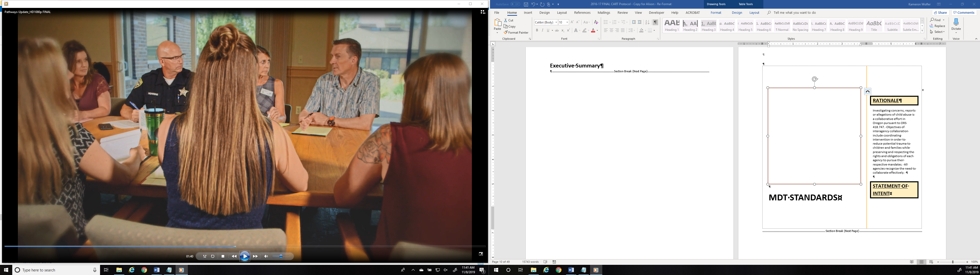Turn on shuffle in media player
This screenshot has width=980, height=275.
(x=205, y=256)
